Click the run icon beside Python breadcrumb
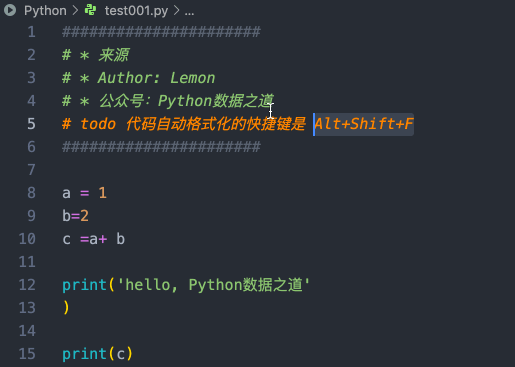Image resolution: width=515 pixels, height=367 pixels. click(x=10, y=10)
